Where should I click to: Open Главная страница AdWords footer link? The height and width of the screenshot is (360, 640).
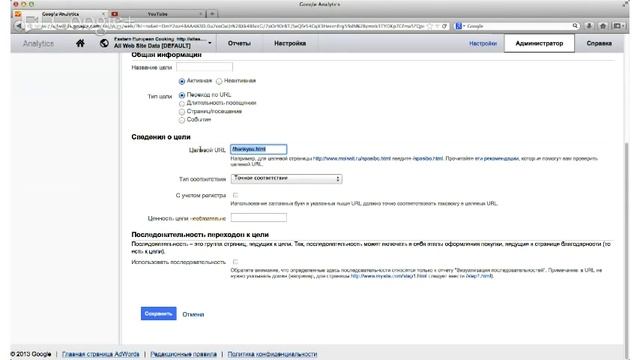pyautogui.click(x=100, y=354)
